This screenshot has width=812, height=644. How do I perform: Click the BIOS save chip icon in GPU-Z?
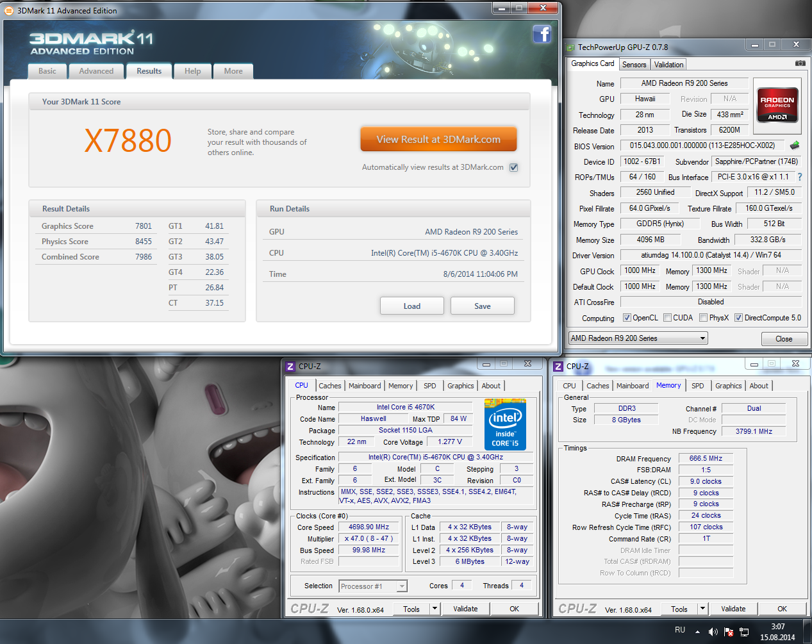point(795,145)
